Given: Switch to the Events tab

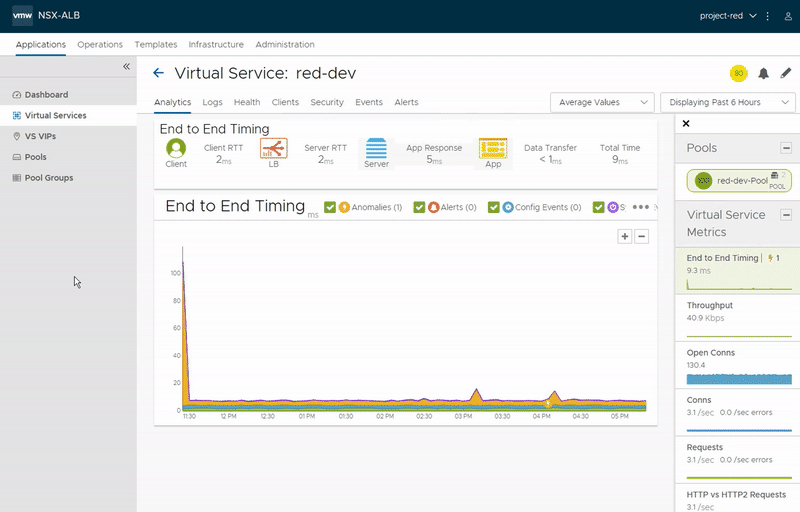Looking at the screenshot, I should click(369, 102).
